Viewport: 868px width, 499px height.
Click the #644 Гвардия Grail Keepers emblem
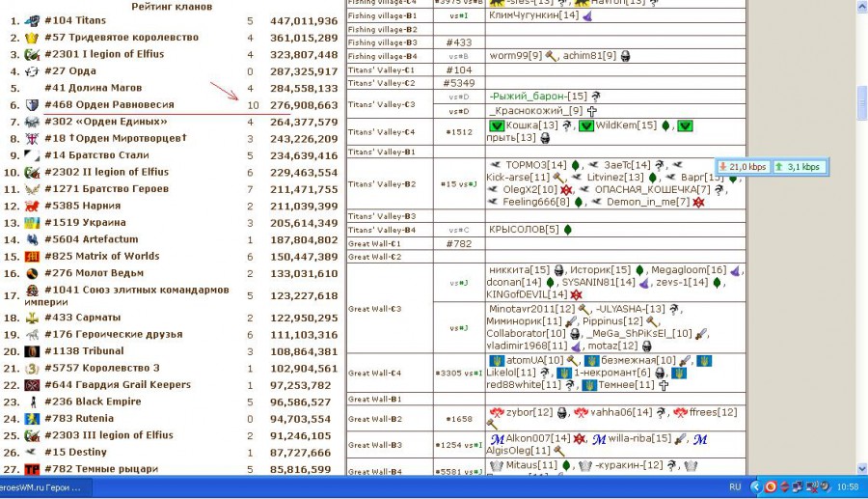(x=32, y=385)
